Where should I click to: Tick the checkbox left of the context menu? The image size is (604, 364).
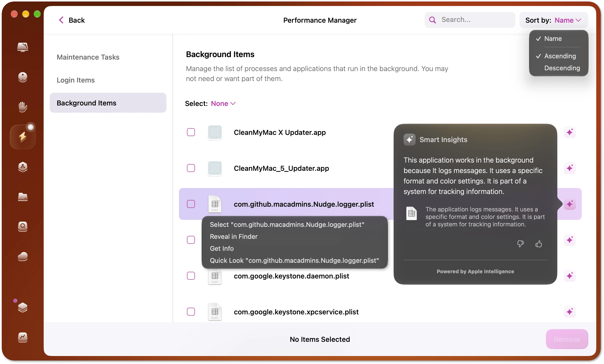[191, 240]
